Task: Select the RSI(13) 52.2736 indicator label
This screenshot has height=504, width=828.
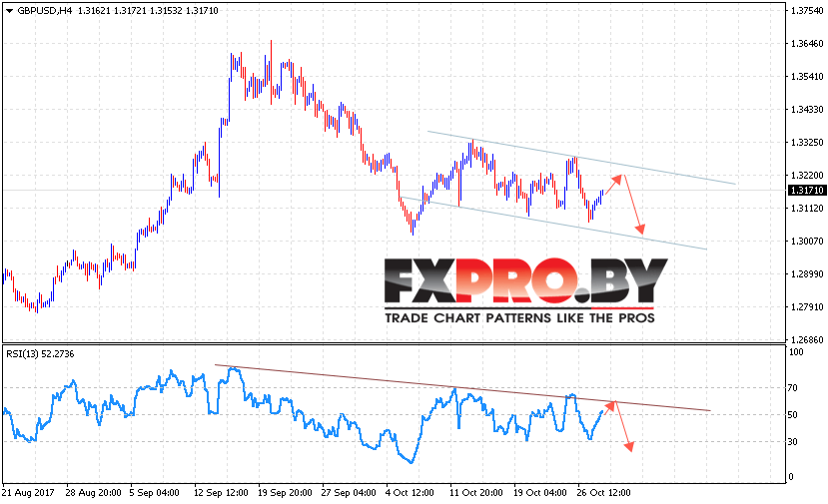Action: [x=40, y=354]
